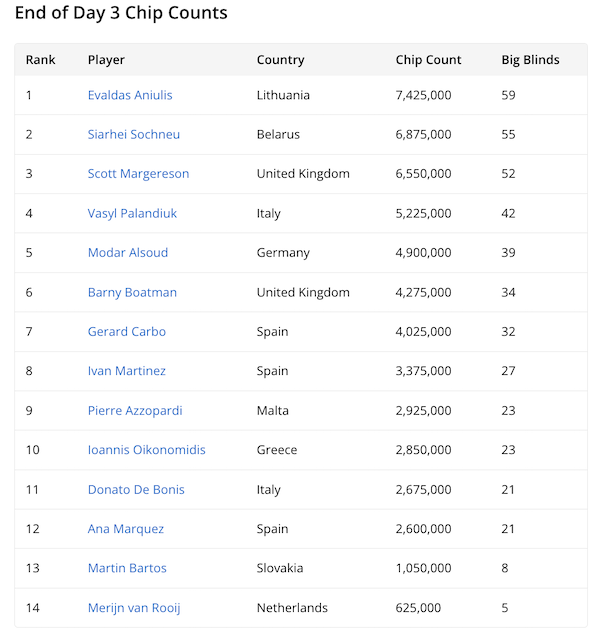Screen dimensions: 600x642
Task: Open Modar Alsoud player page
Action: (128, 253)
